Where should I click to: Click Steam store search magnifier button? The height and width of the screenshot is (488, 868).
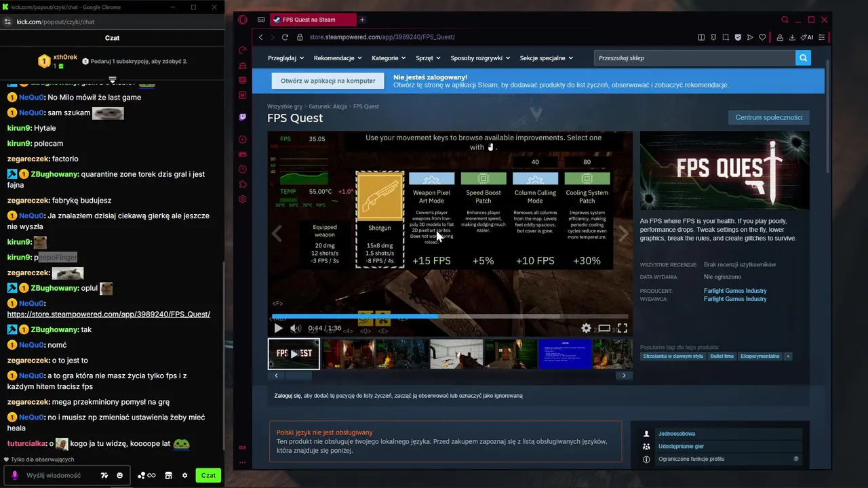[804, 58]
